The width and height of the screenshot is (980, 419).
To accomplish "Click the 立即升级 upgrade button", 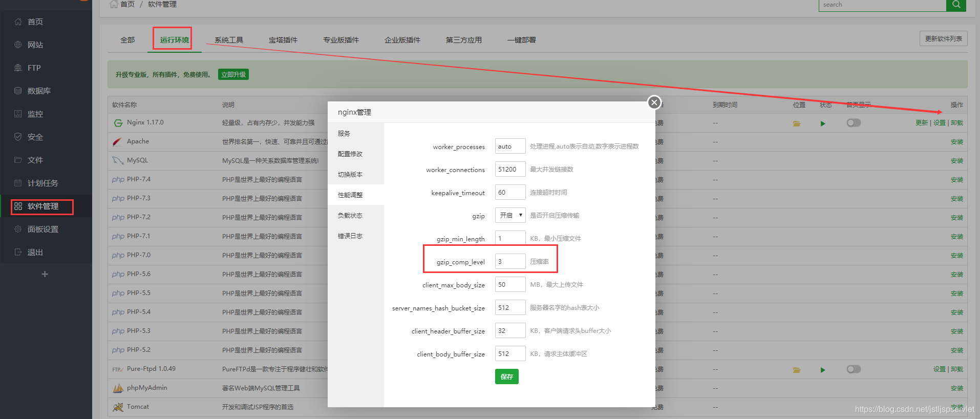I will click(x=233, y=75).
